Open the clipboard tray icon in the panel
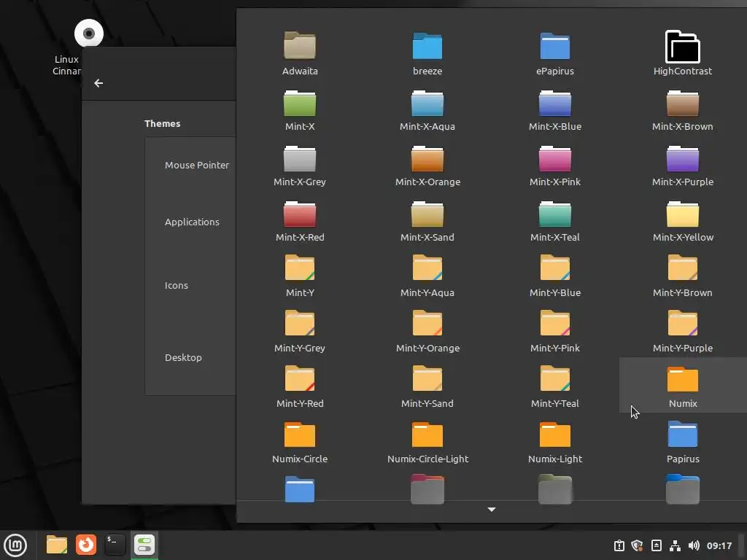 619,545
